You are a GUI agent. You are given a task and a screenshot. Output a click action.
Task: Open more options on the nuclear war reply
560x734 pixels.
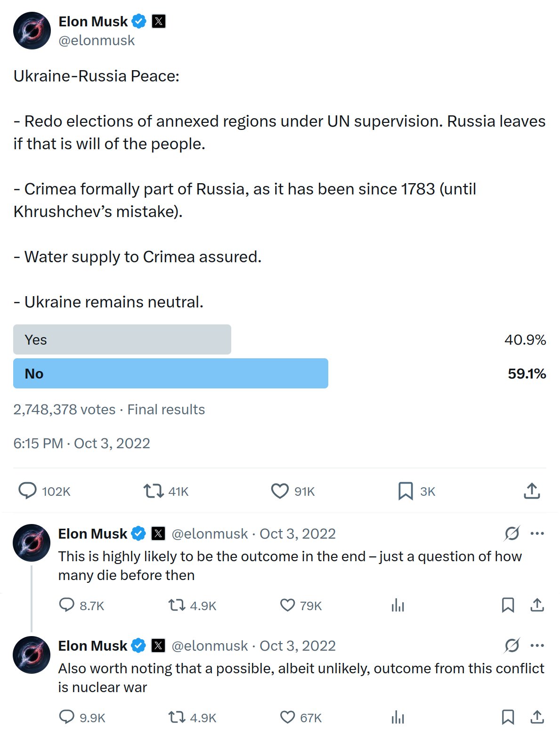[537, 645]
